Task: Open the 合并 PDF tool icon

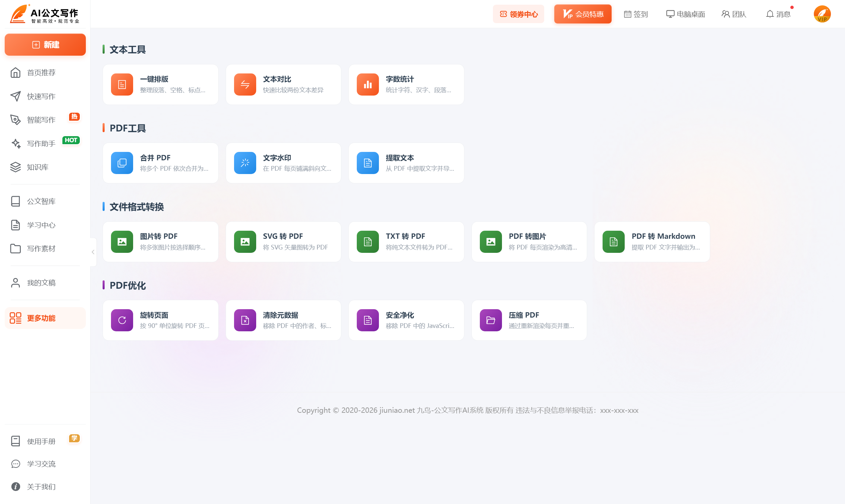Action: (122, 163)
